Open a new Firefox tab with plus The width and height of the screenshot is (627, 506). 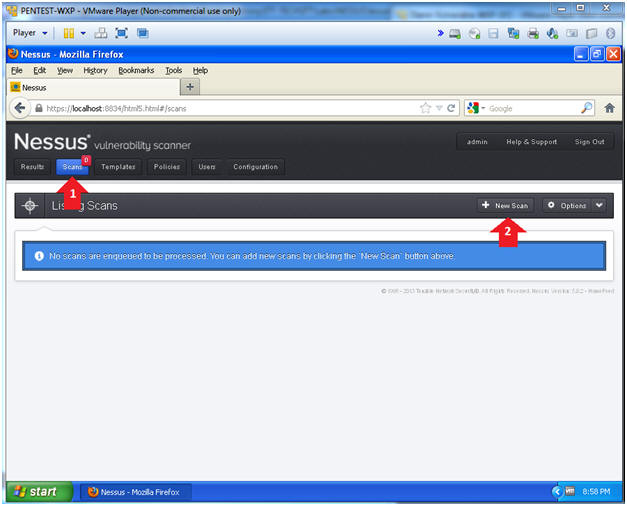coord(190,87)
